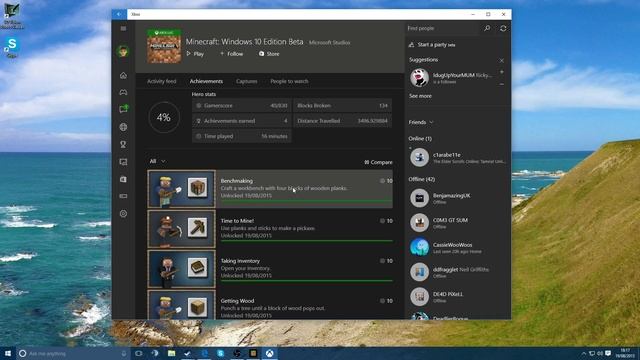Click the 4% completion progress circle
The width and height of the screenshot is (640, 360).
(x=164, y=118)
